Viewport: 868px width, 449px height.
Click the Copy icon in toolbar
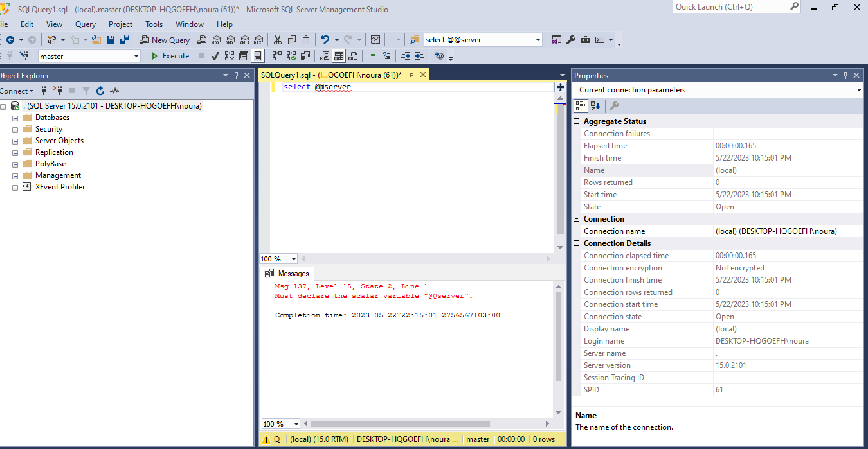[x=292, y=40]
